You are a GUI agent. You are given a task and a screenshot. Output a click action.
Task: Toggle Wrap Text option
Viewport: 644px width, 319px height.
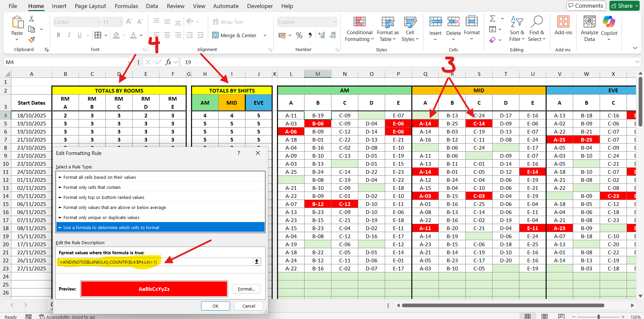pyautogui.click(x=228, y=22)
